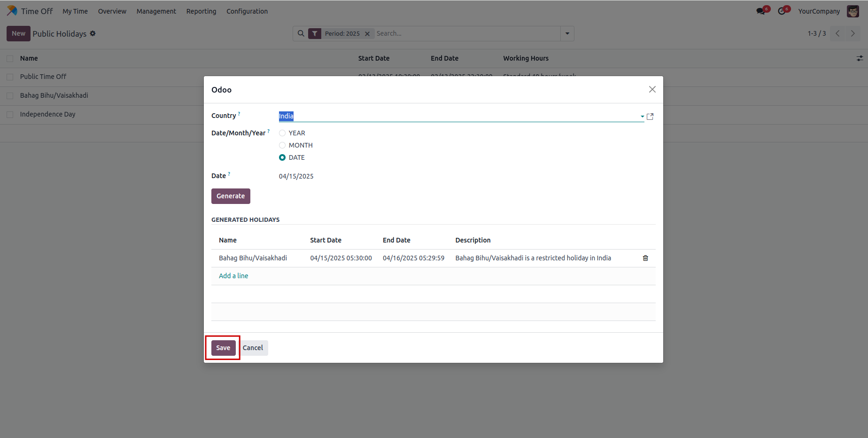Open the Management menu

[156, 11]
